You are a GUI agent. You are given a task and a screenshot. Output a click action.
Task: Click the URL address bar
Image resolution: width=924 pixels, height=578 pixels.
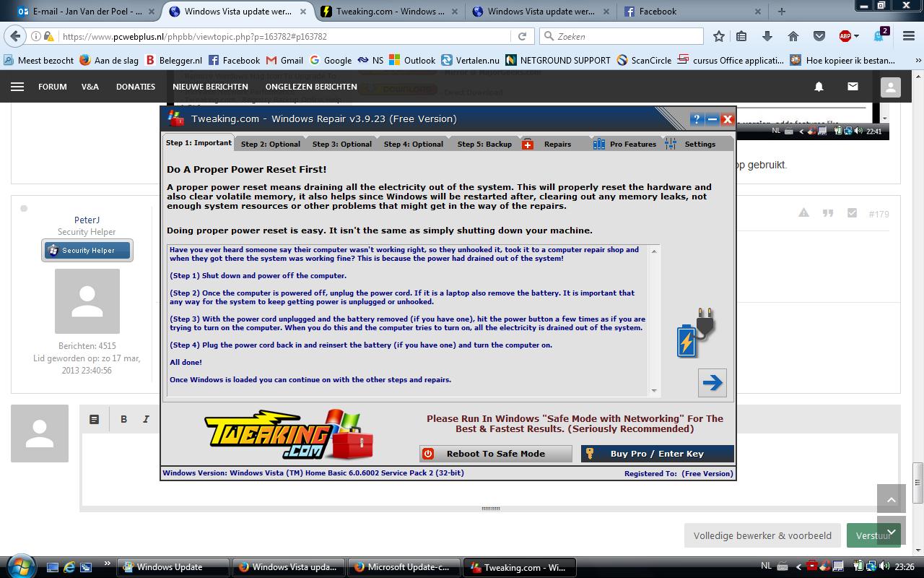pyautogui.click(x=286, y=36)
